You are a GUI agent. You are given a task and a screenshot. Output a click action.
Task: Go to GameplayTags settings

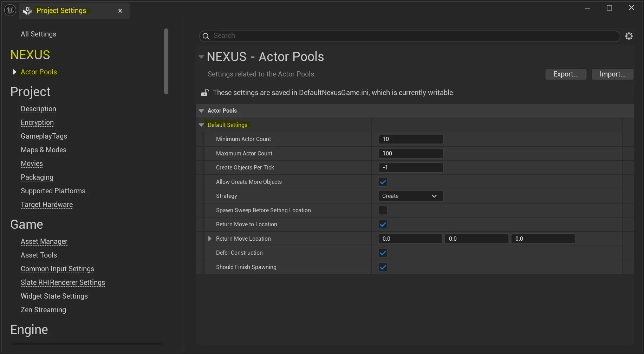point(44,136)
